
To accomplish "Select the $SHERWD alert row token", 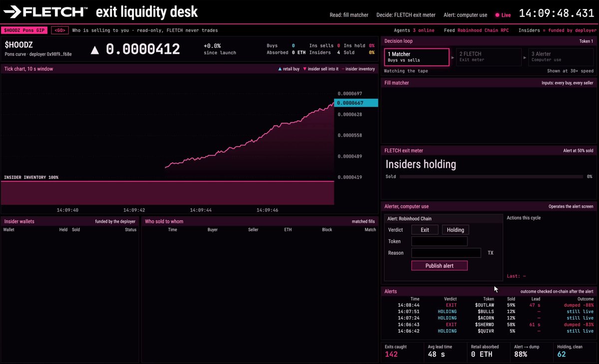I will 485,325.
